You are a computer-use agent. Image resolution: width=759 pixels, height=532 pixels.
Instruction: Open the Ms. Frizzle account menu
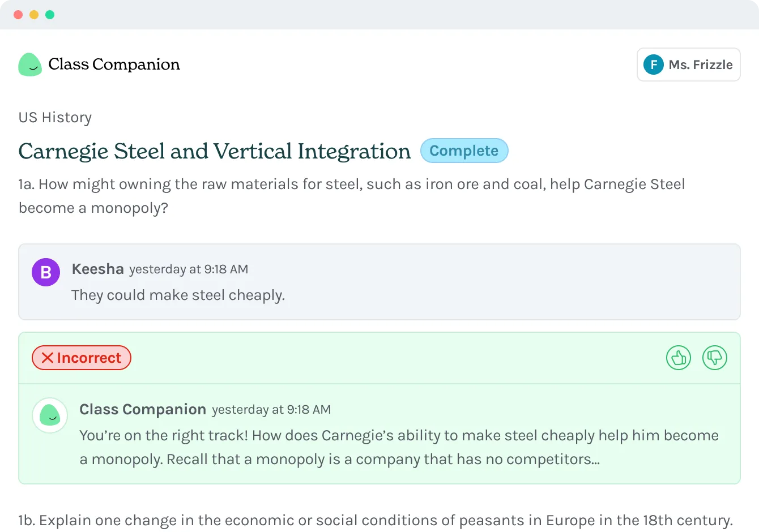700,65
